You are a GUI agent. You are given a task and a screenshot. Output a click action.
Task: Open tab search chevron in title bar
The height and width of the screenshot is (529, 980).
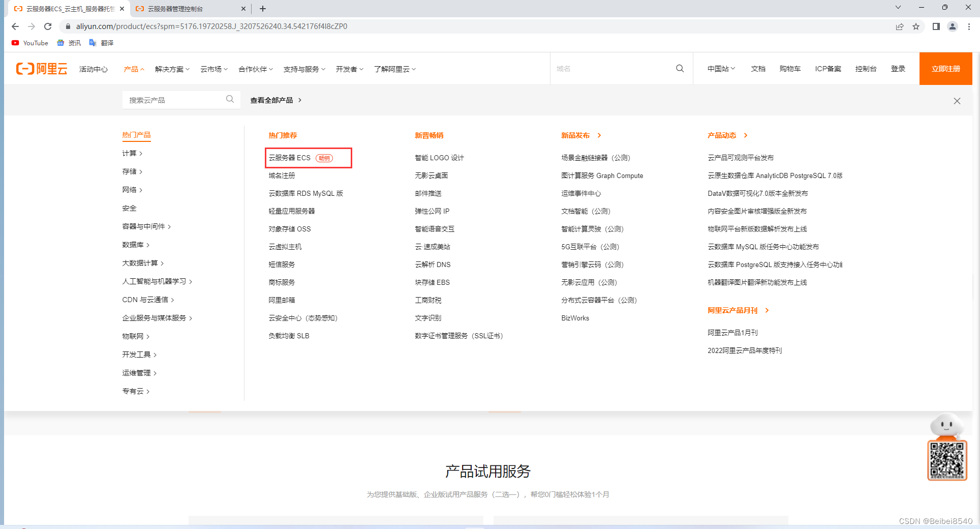coord(898,8)
